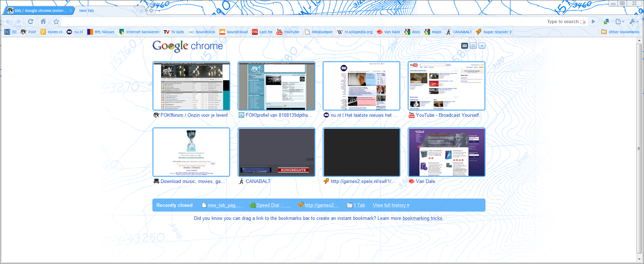Open the Van Dale site thumbnail
This screenshot has width=644, height=264.
pyautogui.click(x=447, y=152)
